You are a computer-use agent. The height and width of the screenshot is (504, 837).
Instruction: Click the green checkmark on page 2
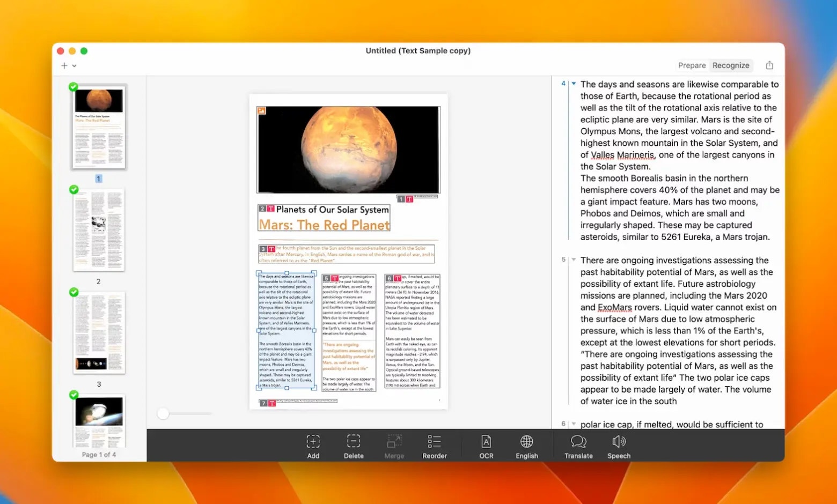point(74,189)
